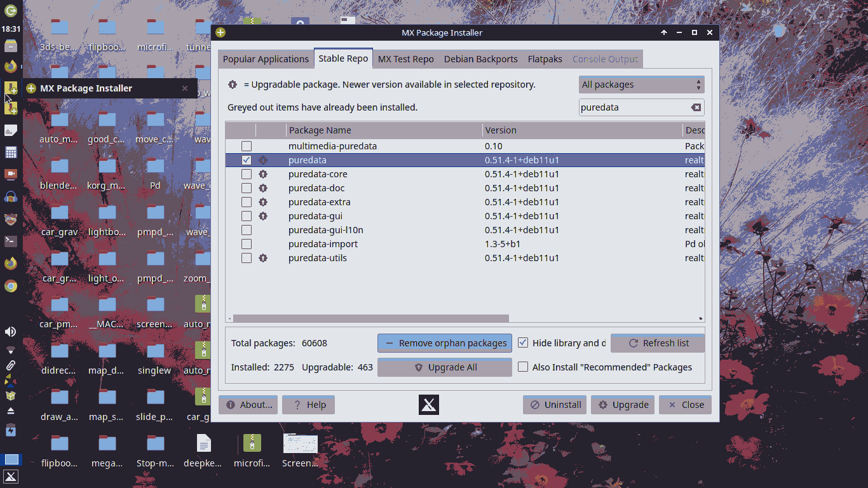Viewport: 868px width, 488px height.
Task: Open the calculator icon in panel
Action: coord(11,152)
